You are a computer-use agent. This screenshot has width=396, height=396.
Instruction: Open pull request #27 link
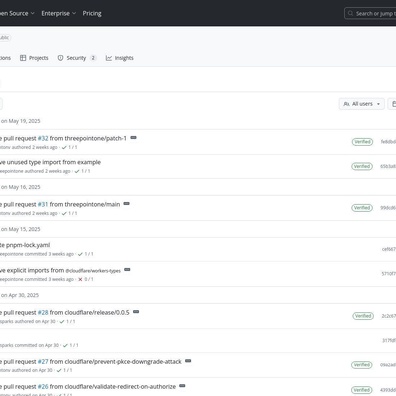tap(43, 362)
